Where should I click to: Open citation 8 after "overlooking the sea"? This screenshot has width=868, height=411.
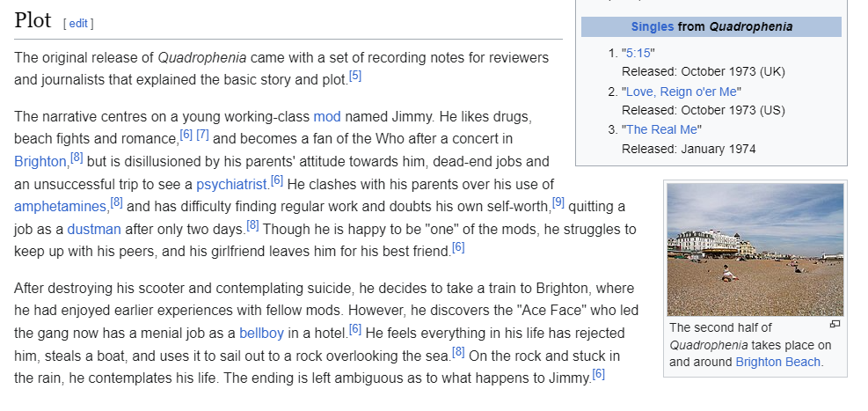click(458, 352)
